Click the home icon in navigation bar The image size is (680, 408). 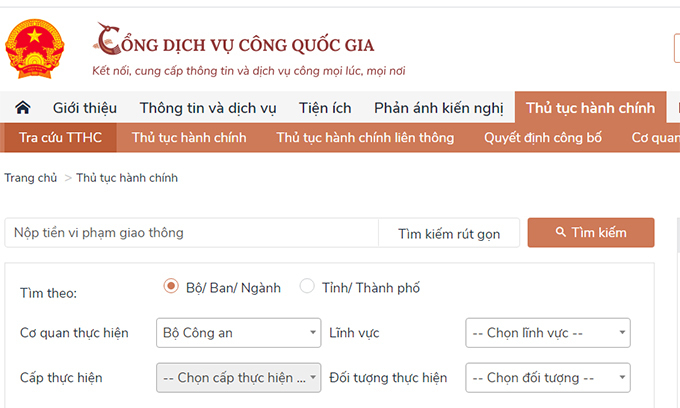click(x=22, y=108)
